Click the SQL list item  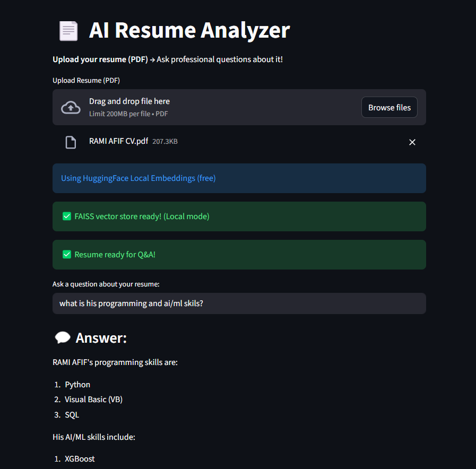click(x=72, y=415)
